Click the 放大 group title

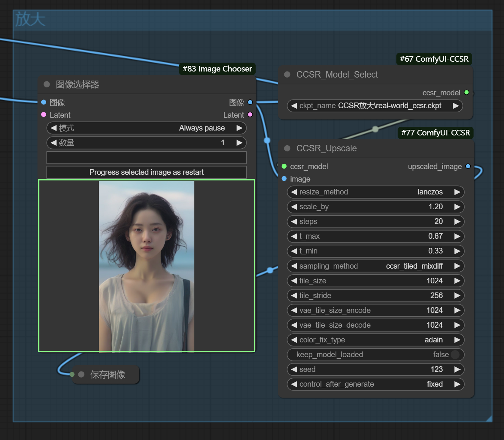tap(30, 19)
